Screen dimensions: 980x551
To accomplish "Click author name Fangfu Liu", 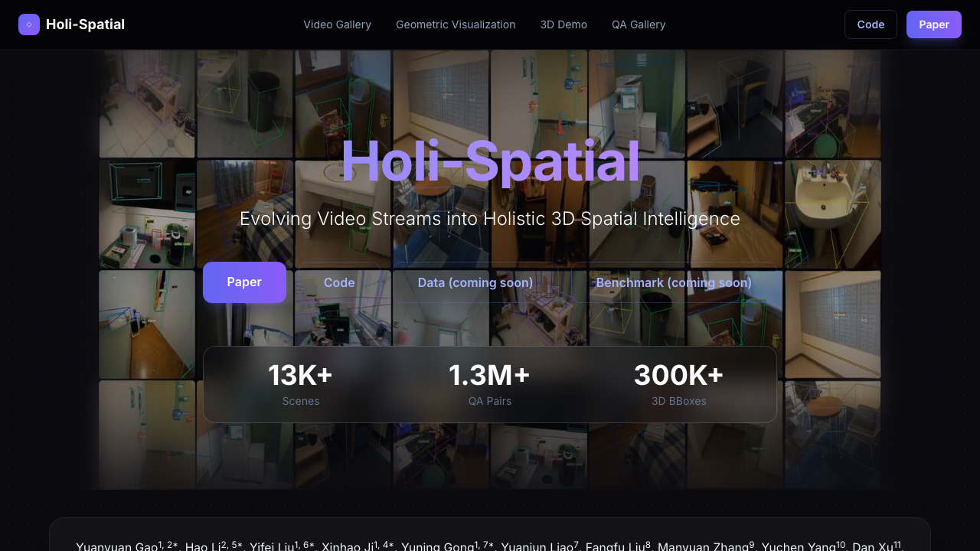I will coord(614,546).
